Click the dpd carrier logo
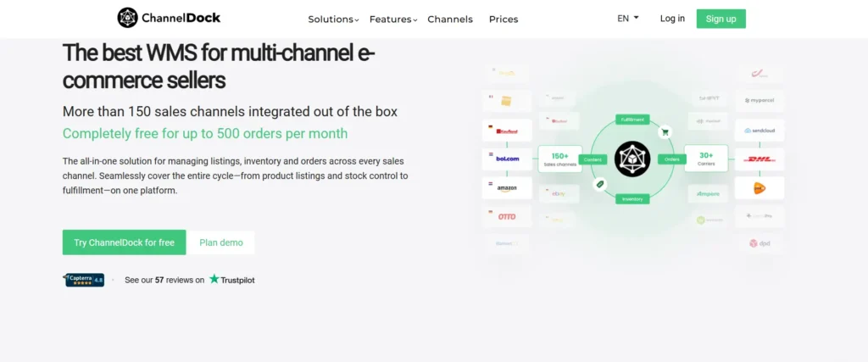Image resolution: width=868 pixels, height=362 pixels. (759, 243)
